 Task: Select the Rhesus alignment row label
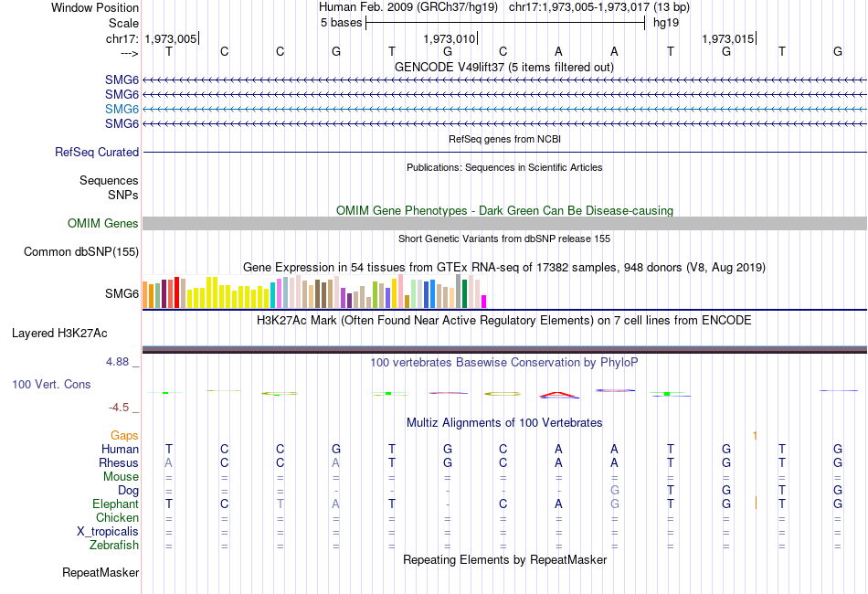click(x=119, y=462)
